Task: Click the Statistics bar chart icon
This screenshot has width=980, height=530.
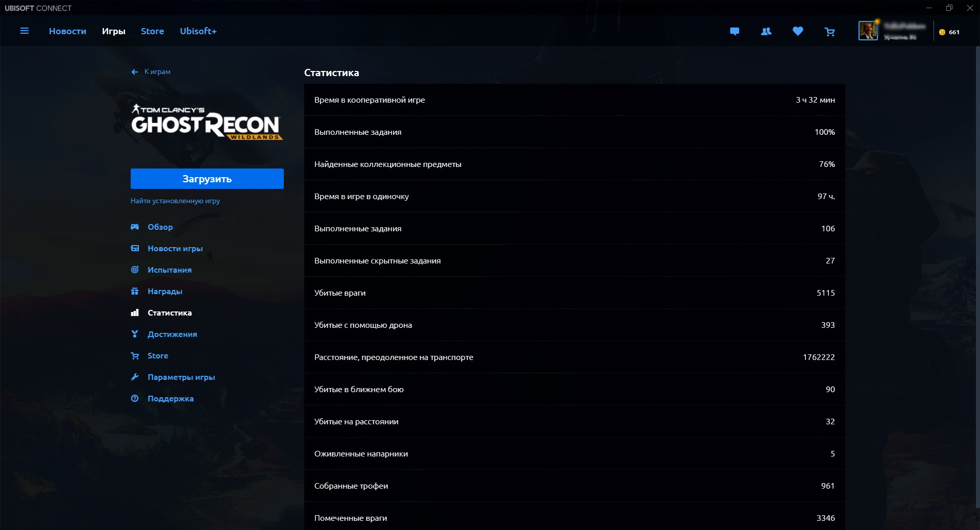Action: tap(135, 312)
